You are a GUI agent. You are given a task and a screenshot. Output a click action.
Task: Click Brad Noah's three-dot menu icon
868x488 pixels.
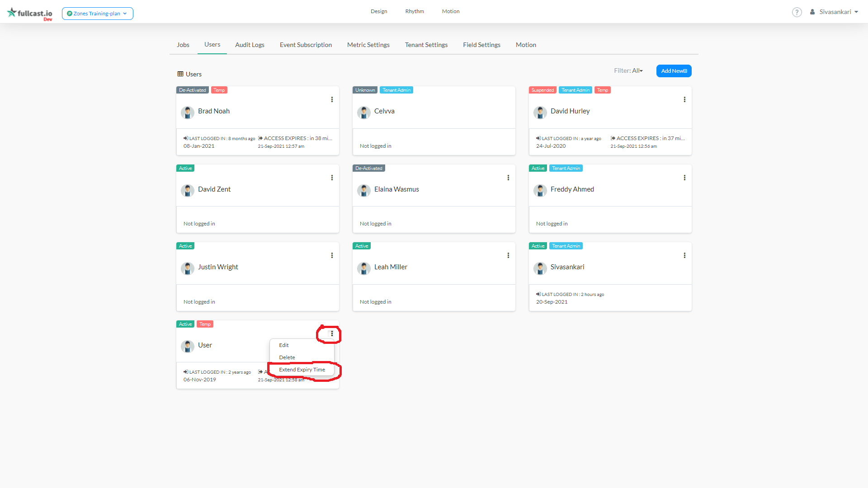[x=332, y=99]
